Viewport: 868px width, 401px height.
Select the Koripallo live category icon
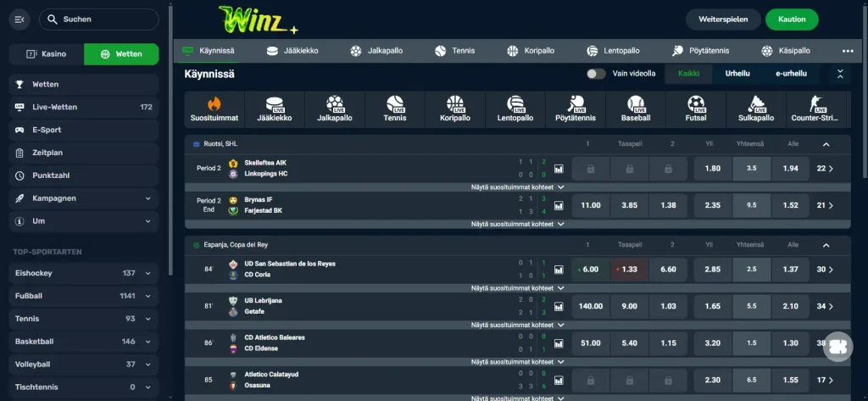click(x=455, y=109)
